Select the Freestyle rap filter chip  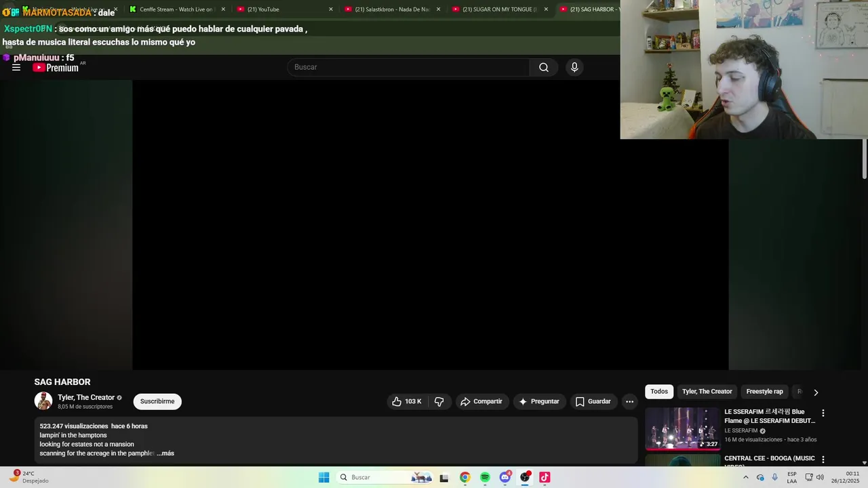pos(764,392)
